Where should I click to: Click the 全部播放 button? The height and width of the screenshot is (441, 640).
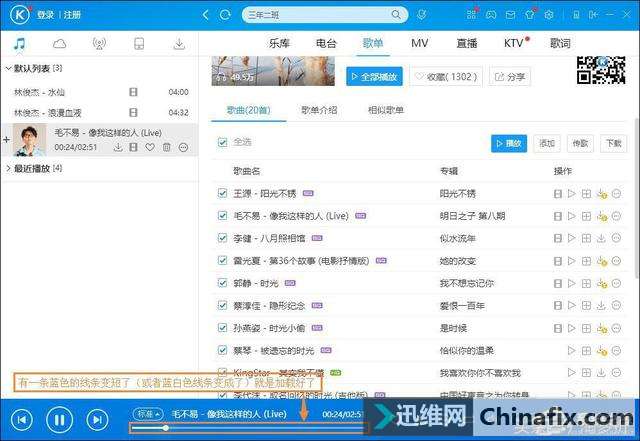(x=374, y=76)
